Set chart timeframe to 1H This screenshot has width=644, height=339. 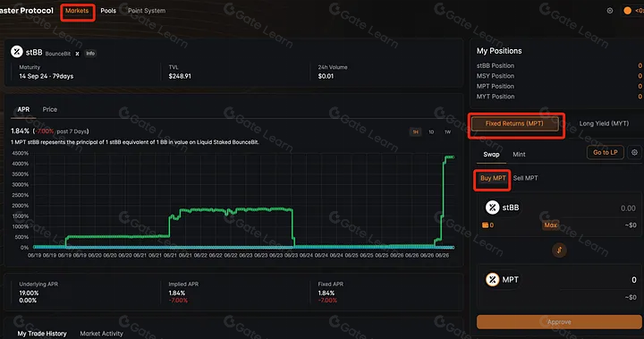coord(416,131)
